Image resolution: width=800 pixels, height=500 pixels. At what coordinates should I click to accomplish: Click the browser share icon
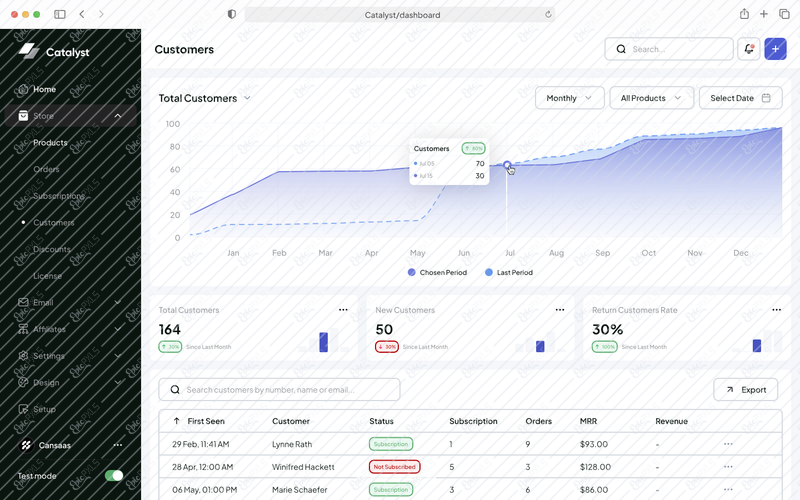click(x=744, y=14)
